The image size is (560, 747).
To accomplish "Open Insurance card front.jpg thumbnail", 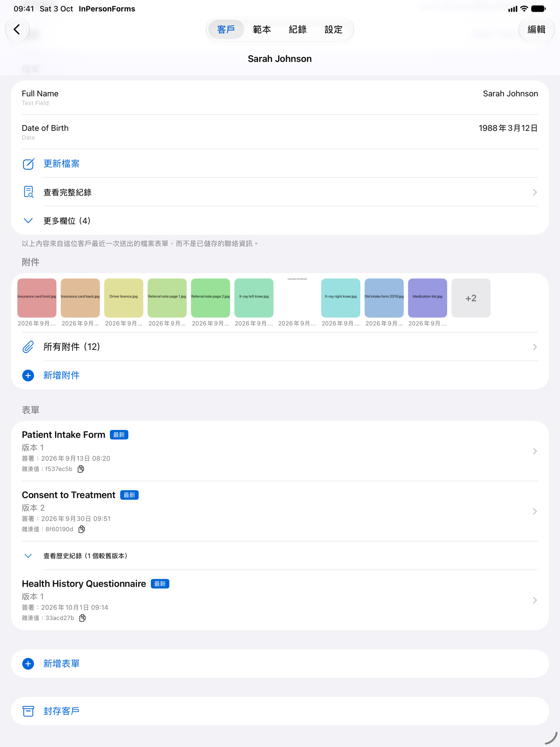I will pyautogui.click(x=37, y=298).
